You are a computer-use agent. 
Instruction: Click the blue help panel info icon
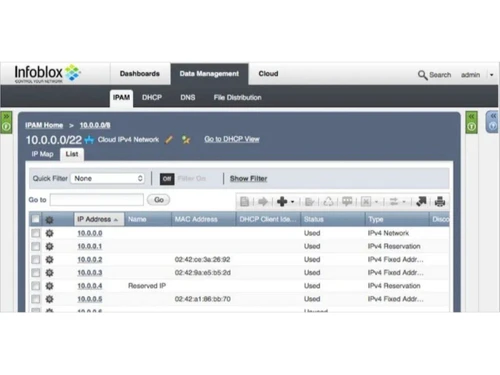[x=493, y=126]
